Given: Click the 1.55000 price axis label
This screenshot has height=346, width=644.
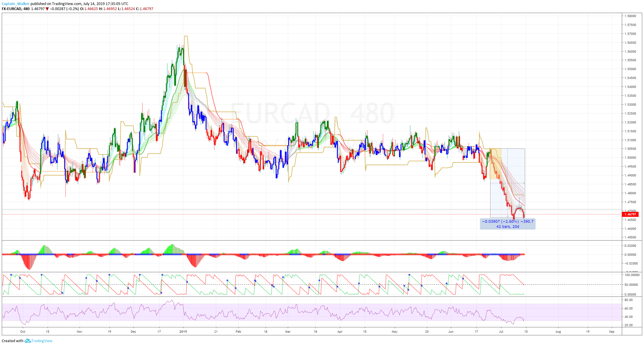Looking at the screenshot, I should coord(630,69).
